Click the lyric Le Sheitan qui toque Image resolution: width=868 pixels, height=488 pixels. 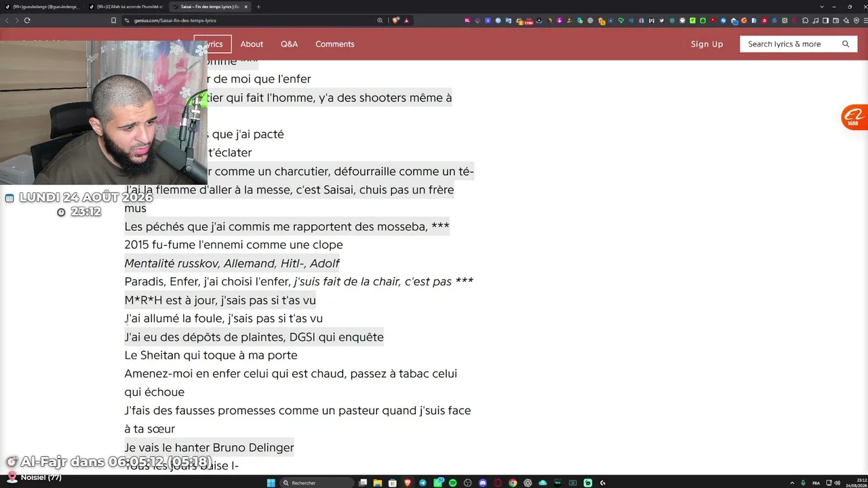point(211,355)
